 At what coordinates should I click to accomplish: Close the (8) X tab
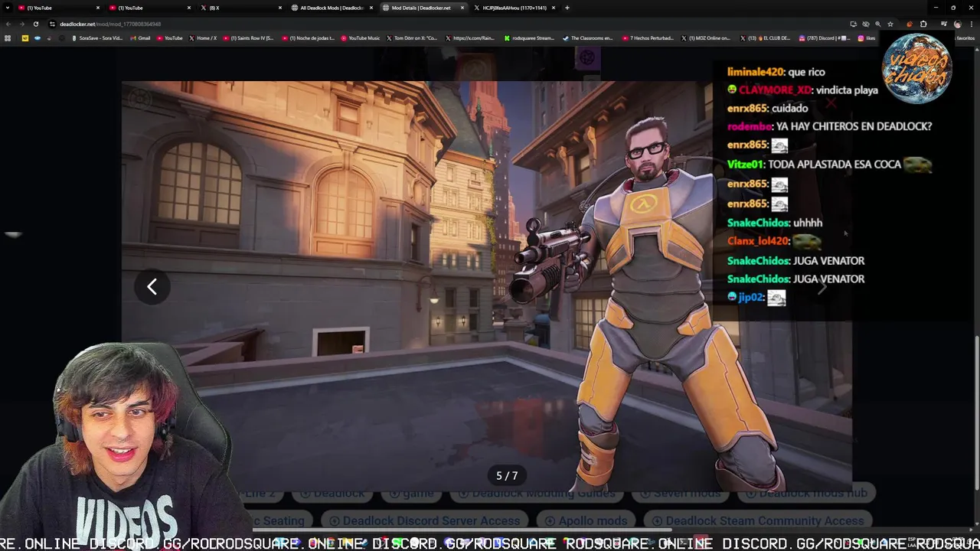(x=280, y=8)
